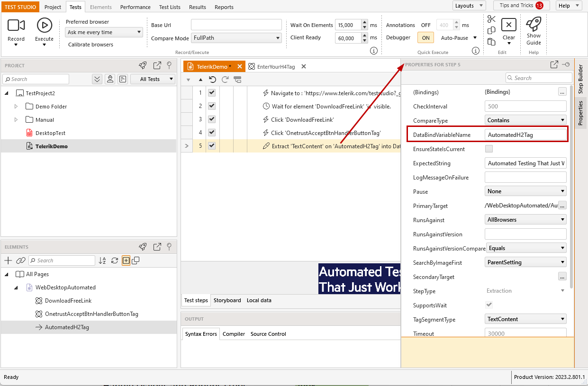588x386 pixels.
Task: Move the selected step up
Action: coord(200,80)
